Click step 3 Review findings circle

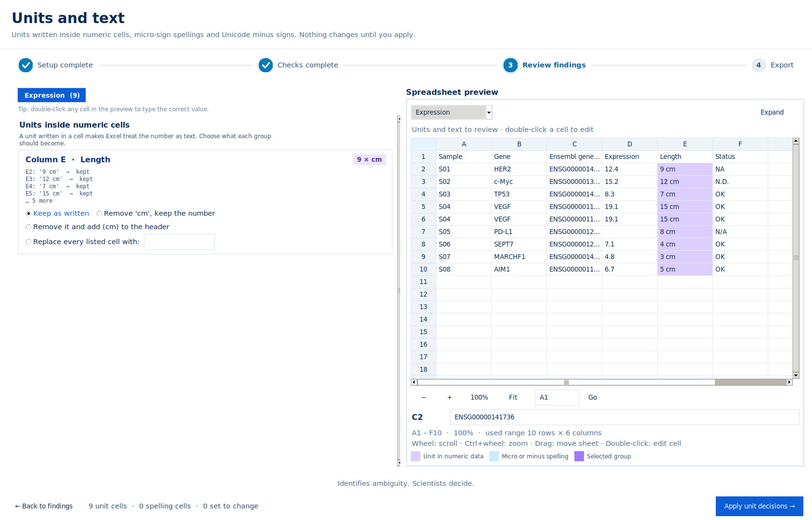[510, 65]
